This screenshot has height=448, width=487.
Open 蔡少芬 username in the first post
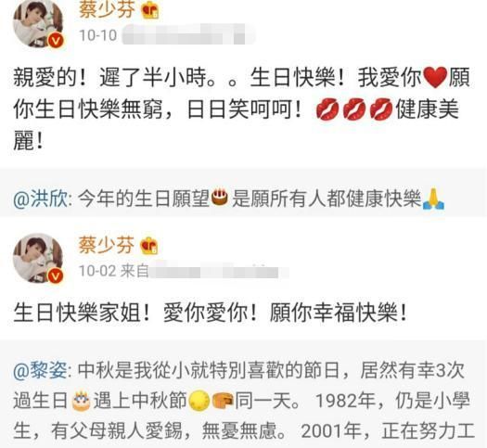point(107,10)
